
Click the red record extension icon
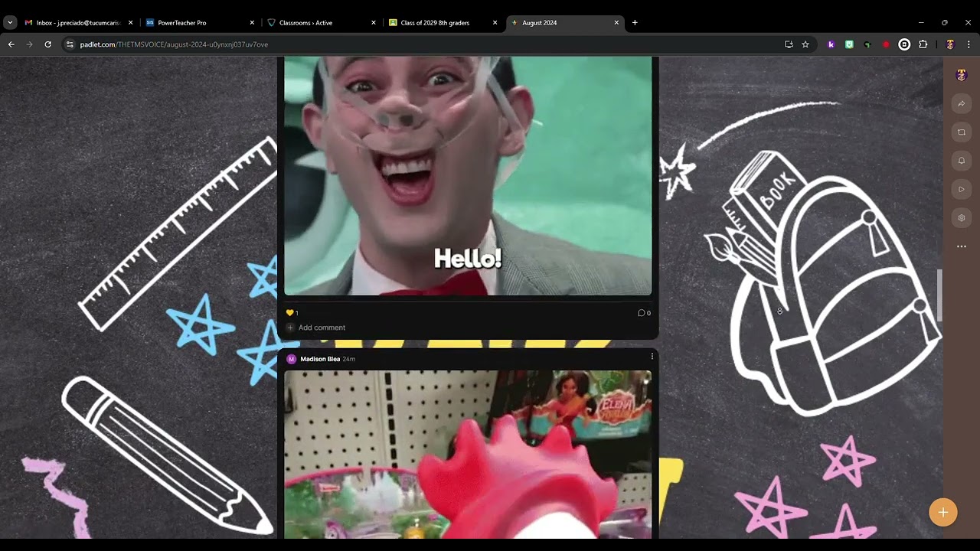(886, 44)
